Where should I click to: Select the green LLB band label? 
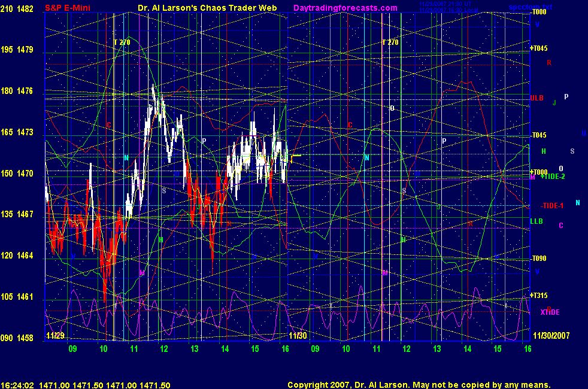pos(537,221)
